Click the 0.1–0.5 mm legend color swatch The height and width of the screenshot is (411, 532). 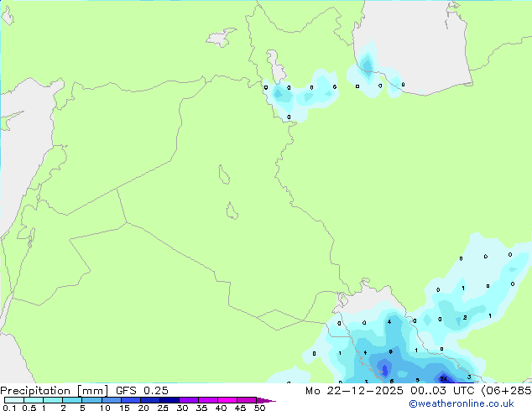pos(14,400)
